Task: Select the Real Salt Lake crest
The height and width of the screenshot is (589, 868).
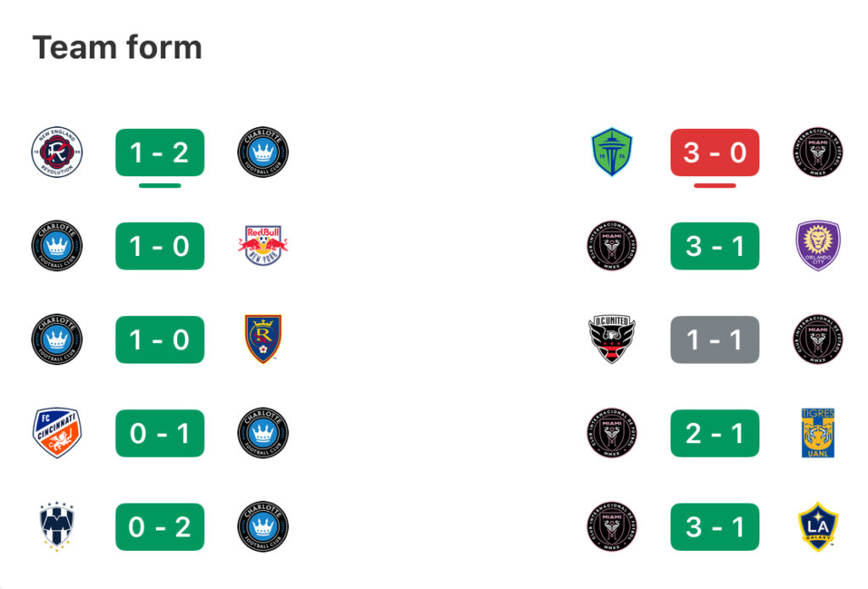Action: [263, 339]
